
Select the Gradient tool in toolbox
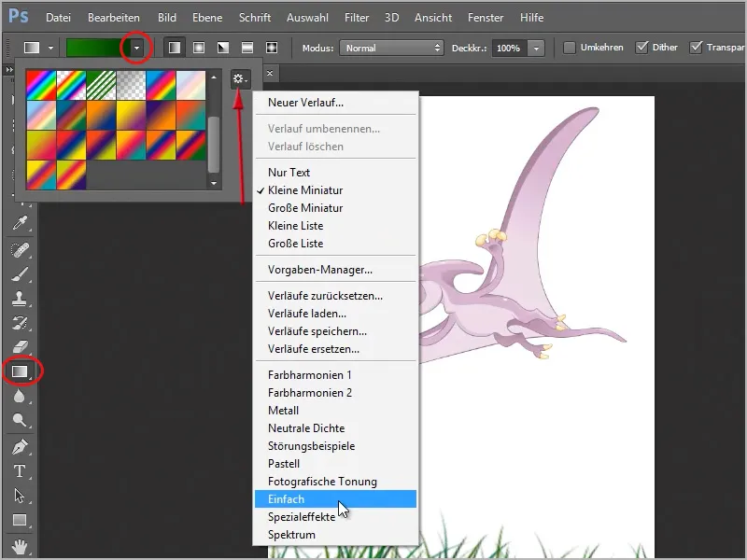20,371
